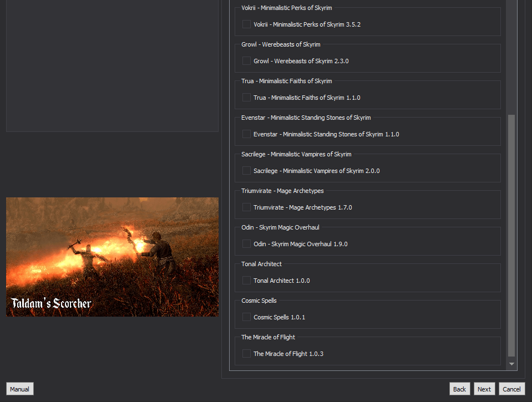The height and width of the screenshot is (402, 532).
Task: Select Sacrilege - Minimalistic Vampires of Skyrim 2.0.0 checkbox
Action: (x=246, y=171)
